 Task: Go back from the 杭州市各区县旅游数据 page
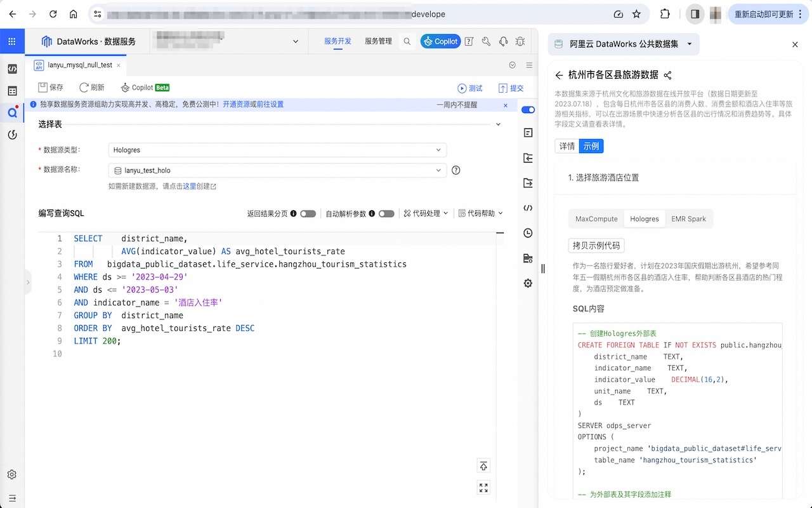click(x=559, y=75)
